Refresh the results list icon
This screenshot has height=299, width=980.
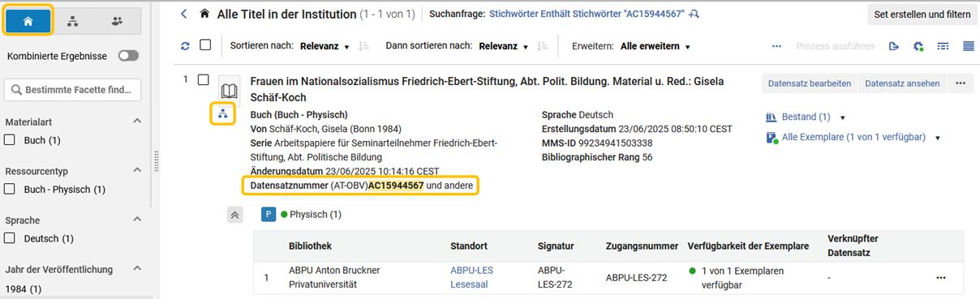pos(185,46)
